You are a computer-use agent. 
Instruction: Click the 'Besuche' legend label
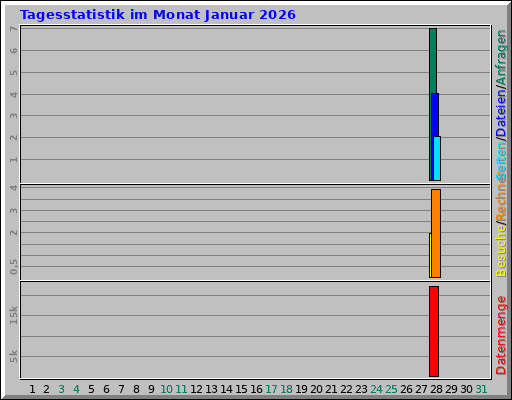coord(501,251)
